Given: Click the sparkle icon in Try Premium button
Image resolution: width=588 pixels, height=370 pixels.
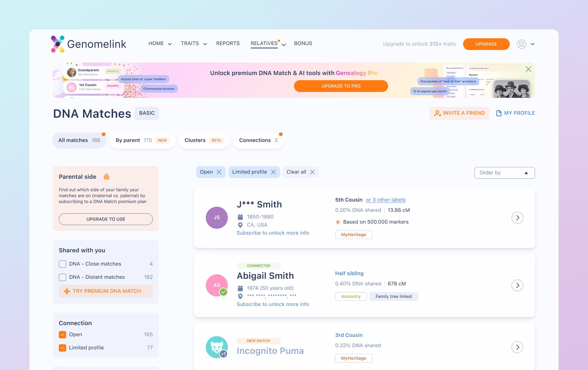Looking at the screenshot, I should [x=67, y=291].
